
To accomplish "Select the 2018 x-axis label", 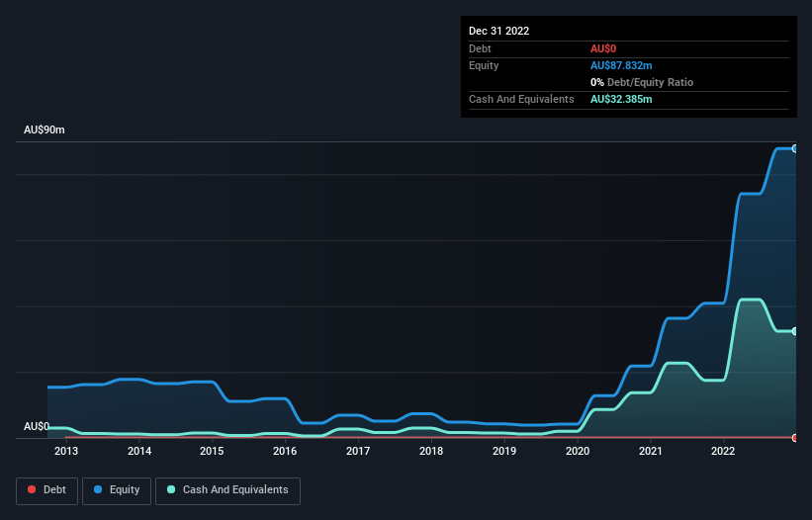I will click(x=431, y=451).
